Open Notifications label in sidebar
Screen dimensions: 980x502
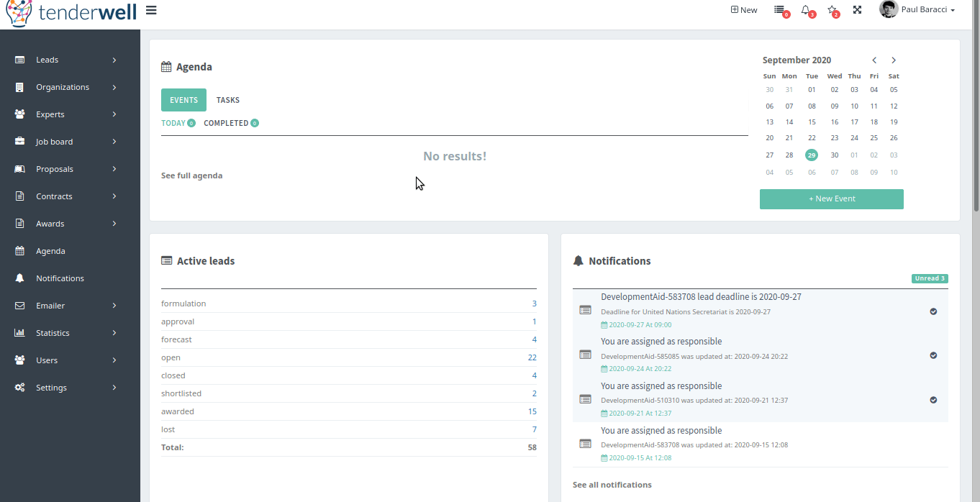click(x=60, y=278)
